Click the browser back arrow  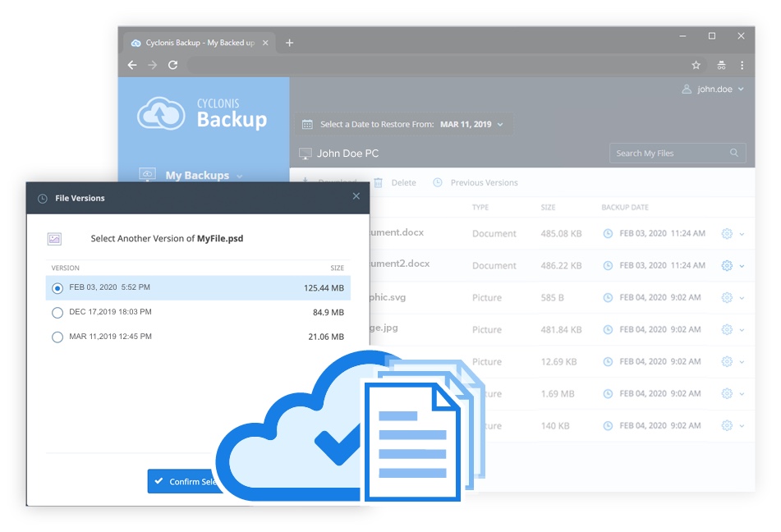pyautogui.click(x=133, y=66)
